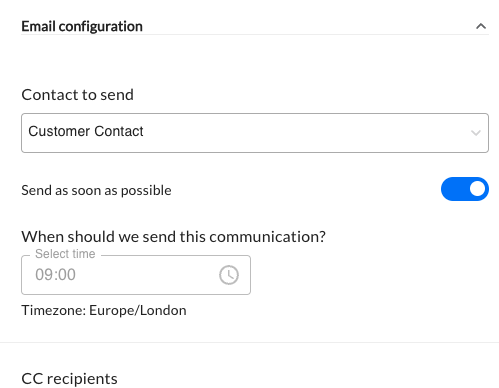Click the 09:00 time value text
Screen dimensions: 499x388
tap(55, 275)
